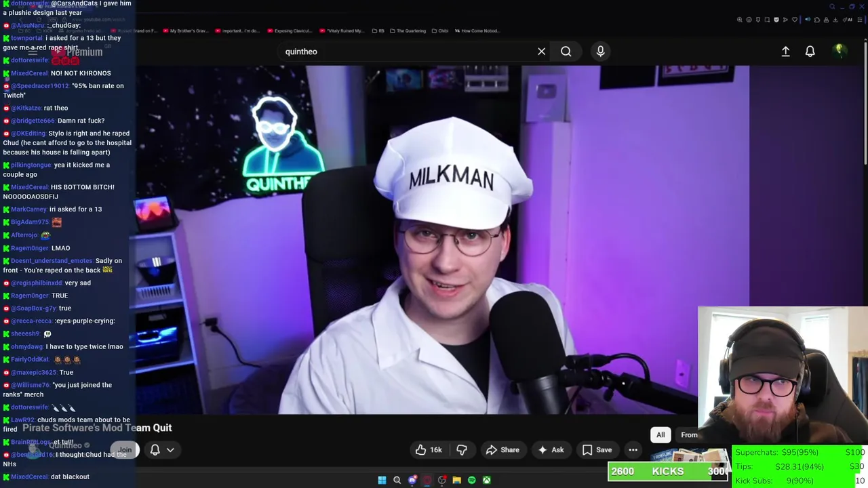Open the YouTube create/upload icon

tap(785, 52)
